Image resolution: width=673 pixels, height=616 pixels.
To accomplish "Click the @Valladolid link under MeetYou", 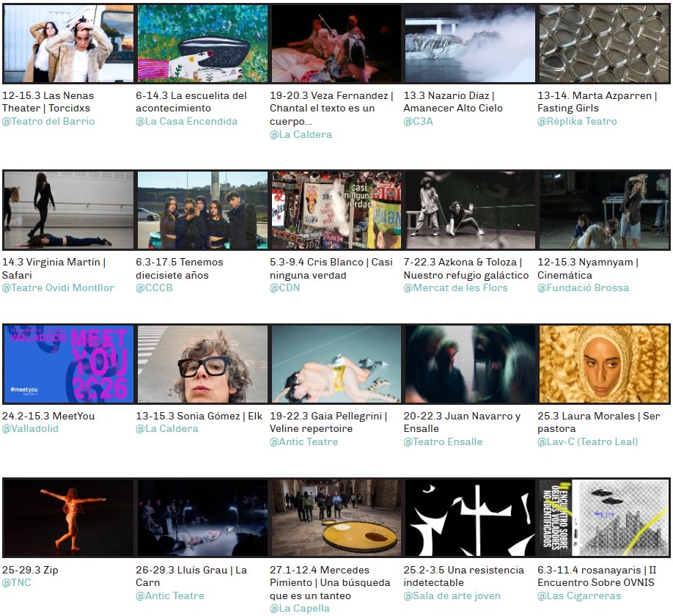I will pos(30,429).
